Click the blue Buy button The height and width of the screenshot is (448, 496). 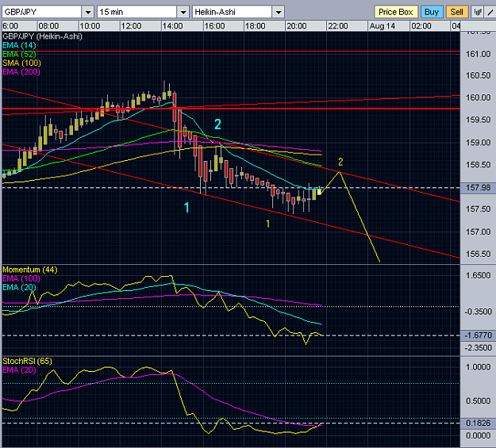(432, 12)
